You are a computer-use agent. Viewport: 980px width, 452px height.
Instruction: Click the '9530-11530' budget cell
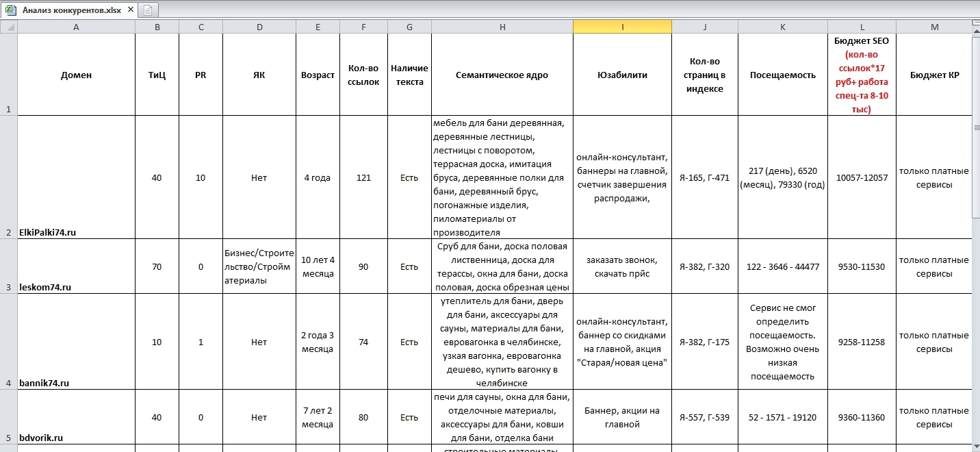tap(862, 266)
